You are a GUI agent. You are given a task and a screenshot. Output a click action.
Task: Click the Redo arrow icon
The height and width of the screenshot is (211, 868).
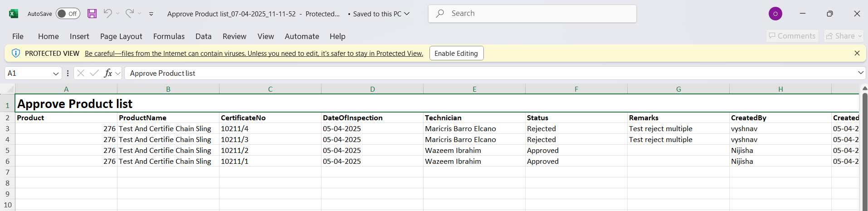click(130, 14)
